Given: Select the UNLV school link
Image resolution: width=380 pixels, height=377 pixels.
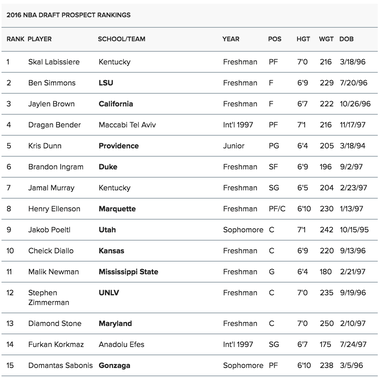Looking at the screenshot, I should [x=109, y=293].
